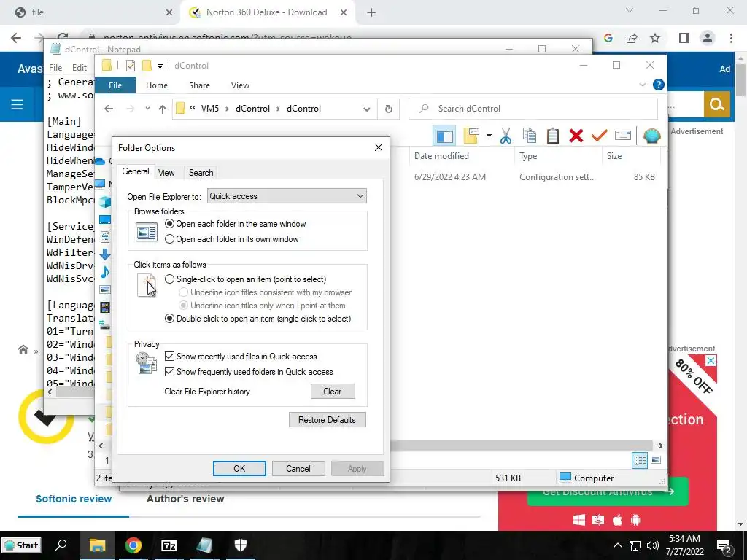Click Clear File Explorer history button
This screenshot has width=747, height=560.
click(333, 392)
